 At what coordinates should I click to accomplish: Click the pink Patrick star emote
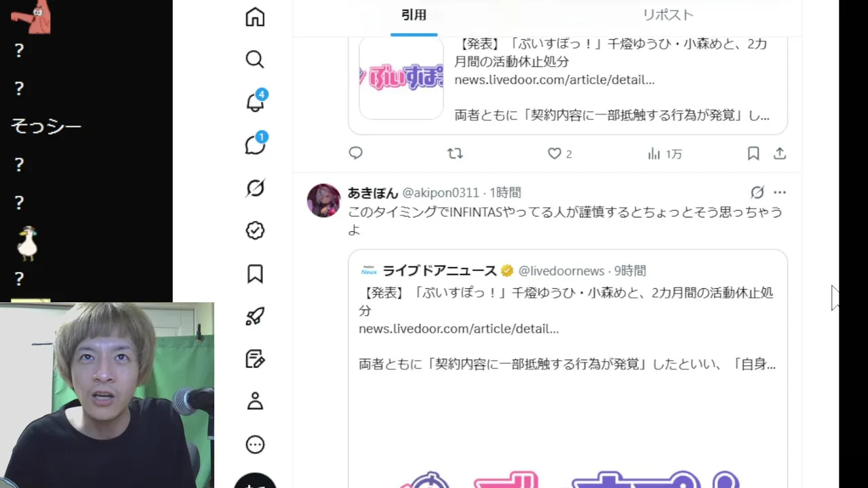pos(32,18)
